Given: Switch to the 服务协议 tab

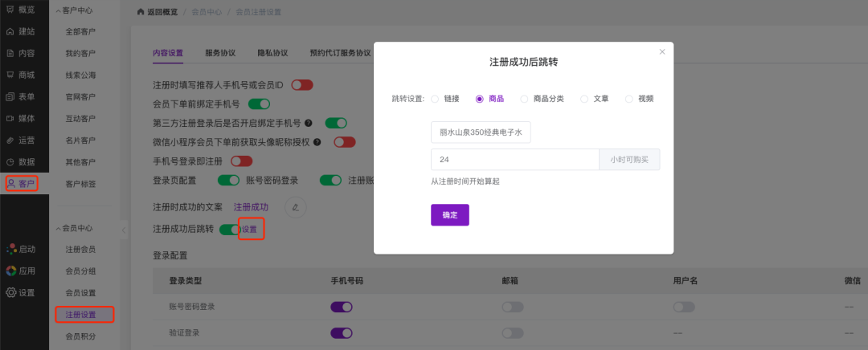Looking at the screenshot, I should coord(219,53).
